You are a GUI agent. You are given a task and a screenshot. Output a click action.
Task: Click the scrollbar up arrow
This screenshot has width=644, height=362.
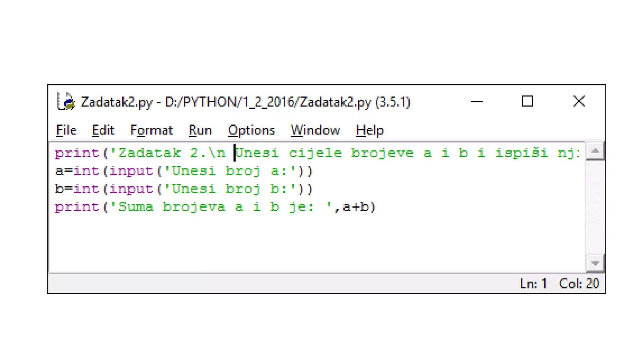[595, 151]
